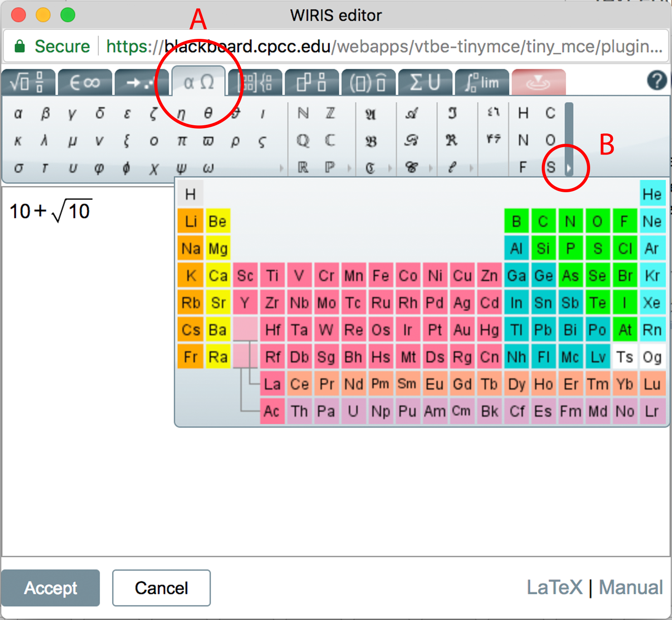Image resolution: width=672 pixels, height=620 pixels.
Task: Insert script letter ℓ symbol
Action: (x=452, y=168)
